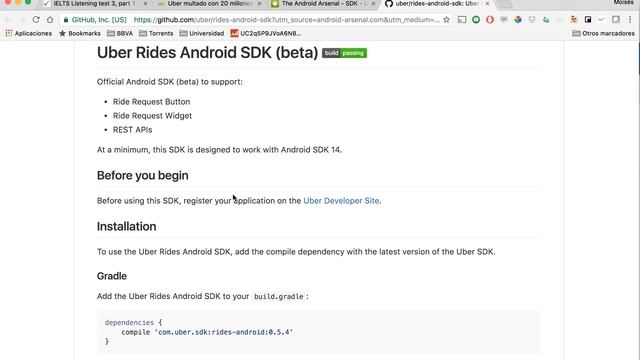Click the com.uber.sdk:rides-android:0.5.4 dependency string
Screen dimensions: 640x360
tap(224, 332)
